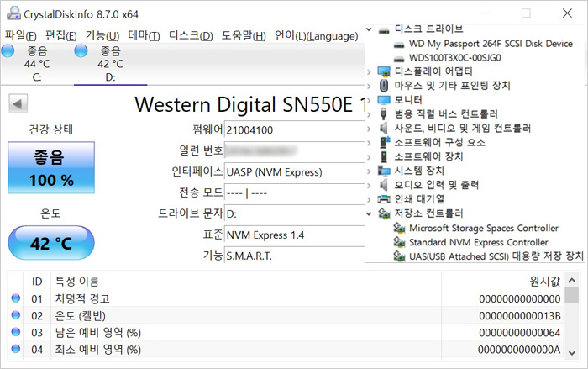Click the 특성 이름 column header
This screenshot has height=369, width=588.
click(x=246, y=281)
